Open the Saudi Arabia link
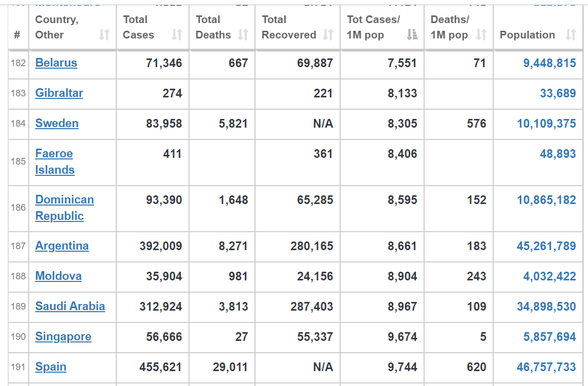 click(x=70, y=307)
